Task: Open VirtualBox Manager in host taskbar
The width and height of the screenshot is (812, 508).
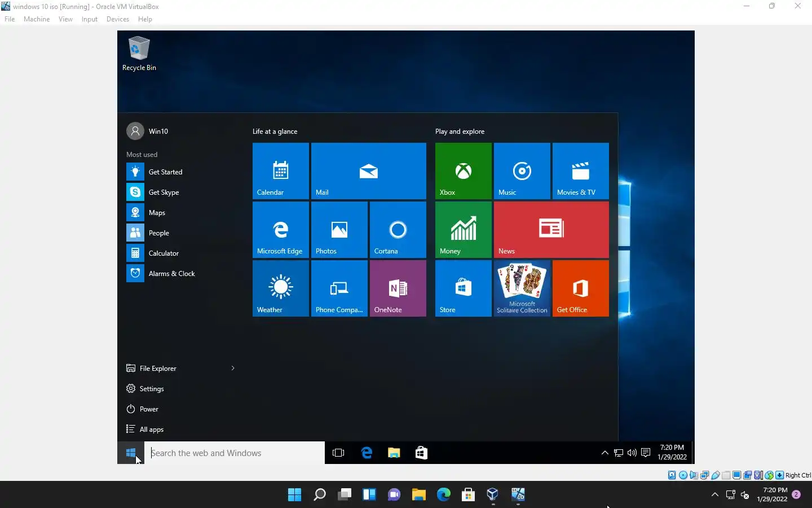Action: point(493,495)
